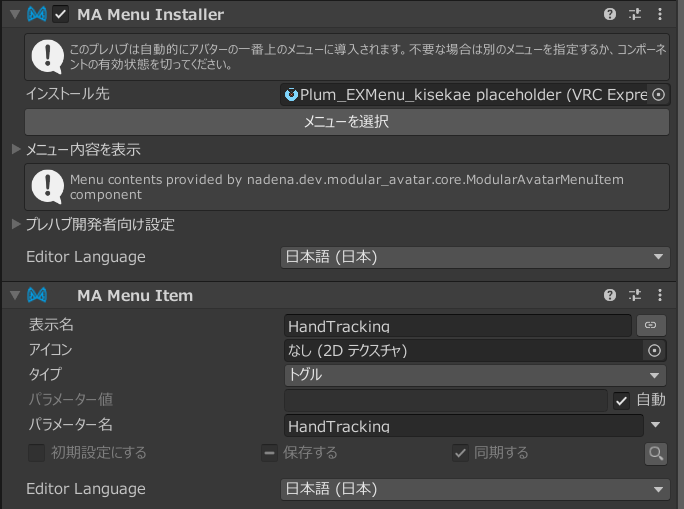Click the link icon beside 表示名 field
684x509 pixels.
tap(648, 325)
